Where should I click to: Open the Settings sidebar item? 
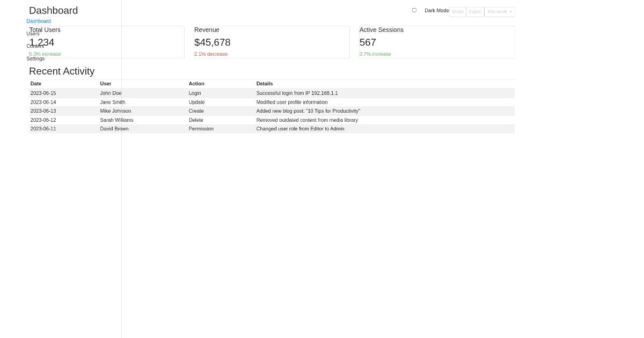click(x=35, y=58)
